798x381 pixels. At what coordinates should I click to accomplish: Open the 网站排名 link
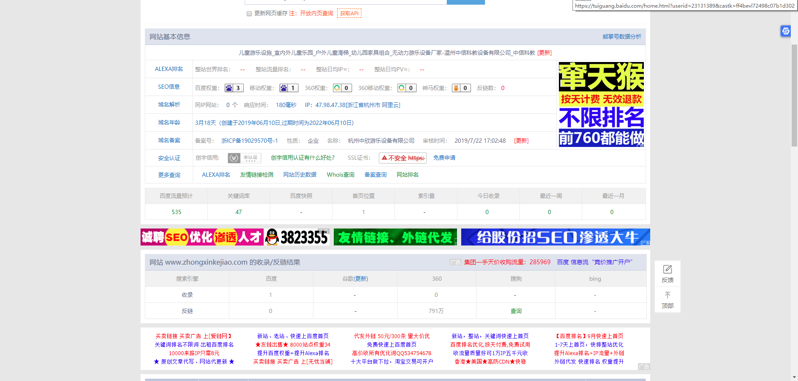click(408, 174)
